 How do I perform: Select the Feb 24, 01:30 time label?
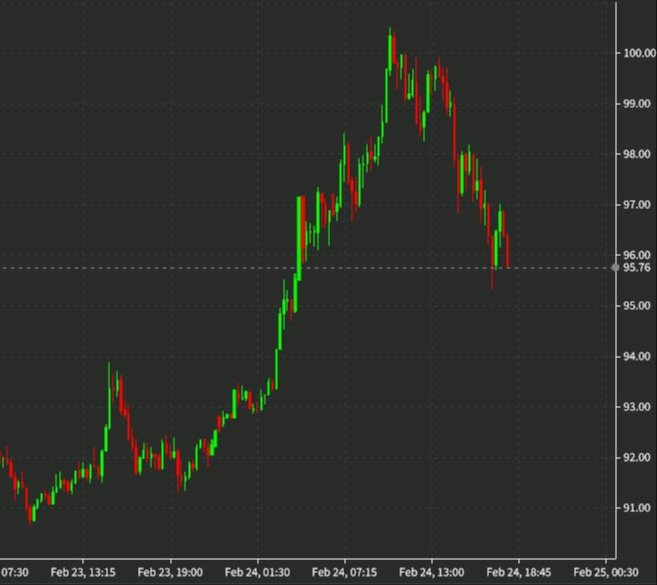pyautogui.click(x=258, y=572)
